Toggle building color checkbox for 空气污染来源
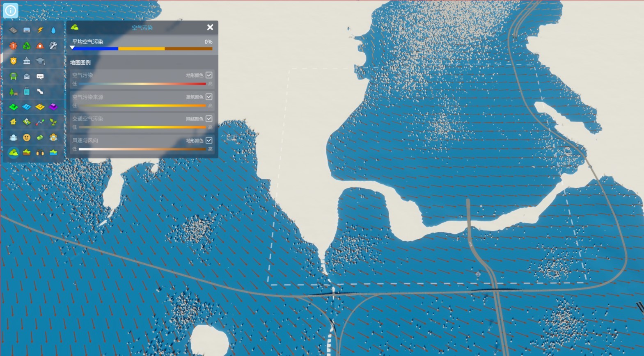 (x=209, y=97)
